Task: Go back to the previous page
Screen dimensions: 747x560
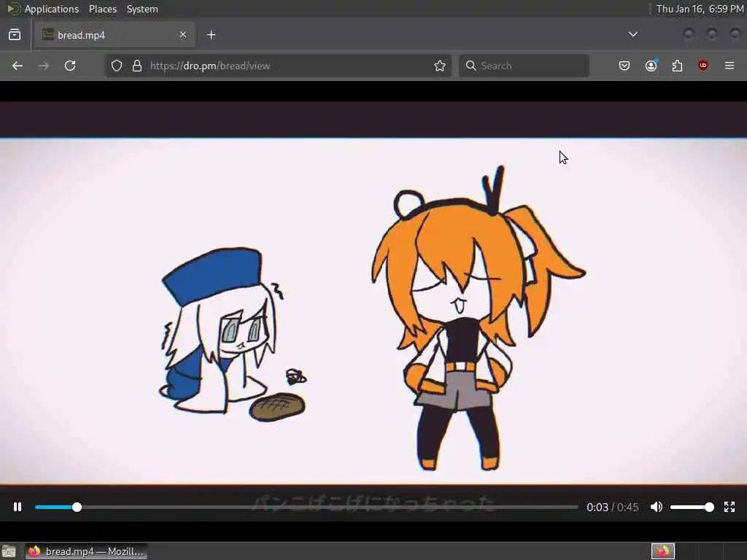Action: pyautogui.click(x=18, y=66)
